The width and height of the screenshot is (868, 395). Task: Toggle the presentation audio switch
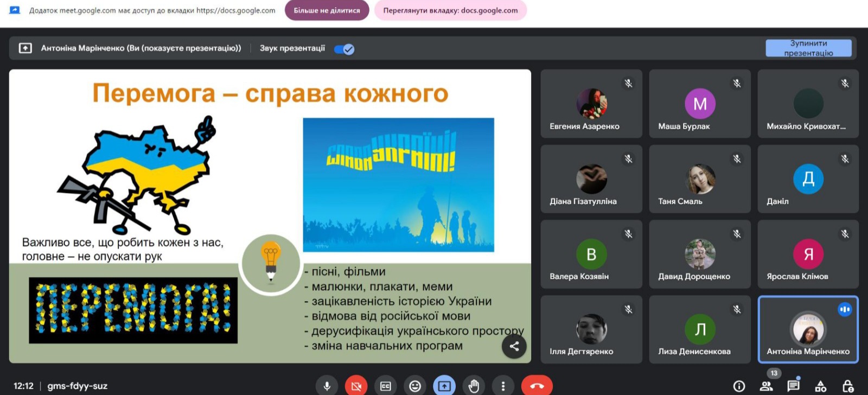pyautogui.click(x=344, y=49)
